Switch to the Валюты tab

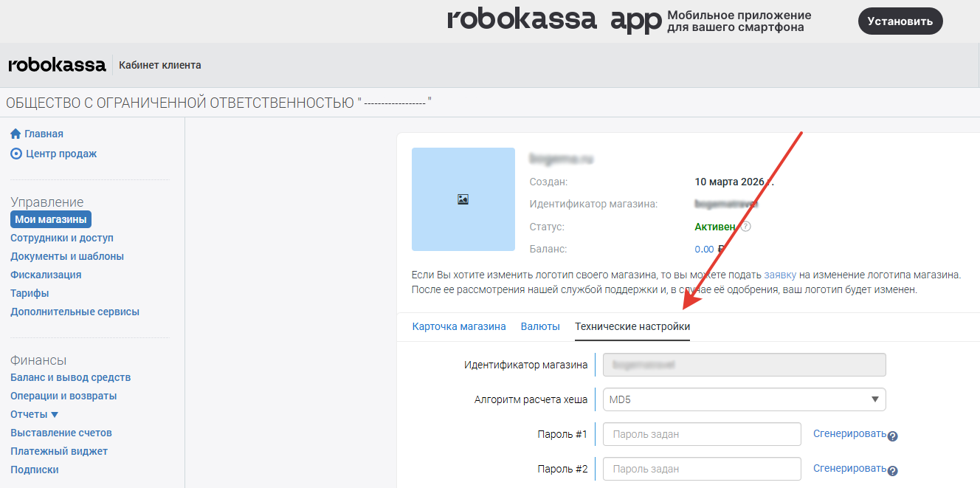point(540,326)
